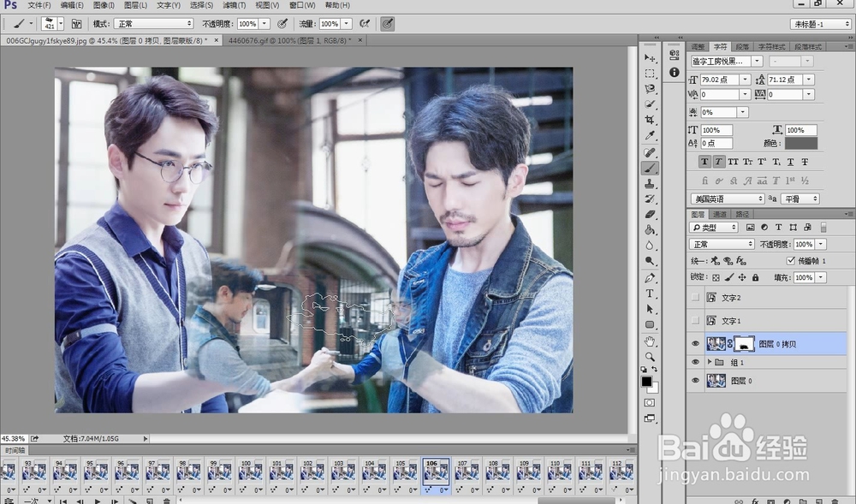This screenshot has width=856, height=504.
Task: Switch to the 通道 tab
Action: pos(720,215)
